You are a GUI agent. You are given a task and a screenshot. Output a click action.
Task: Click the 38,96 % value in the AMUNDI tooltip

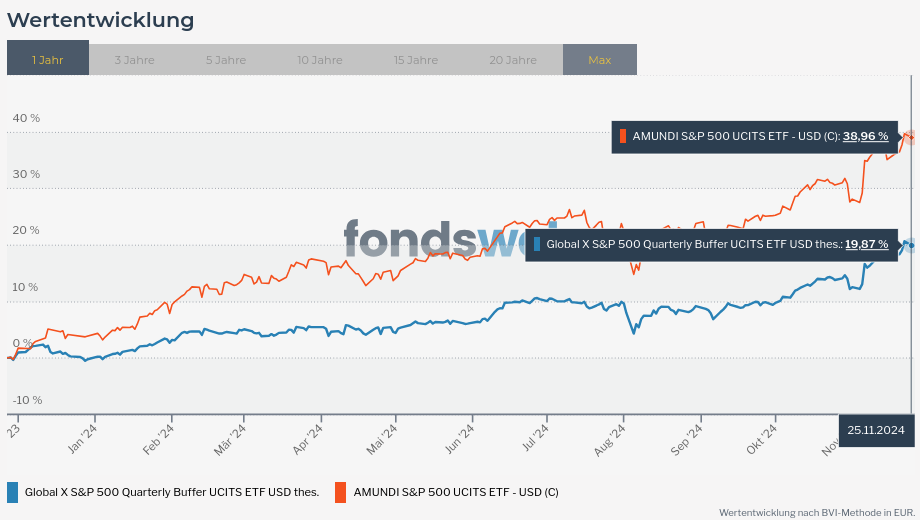[x=865, y=137]
